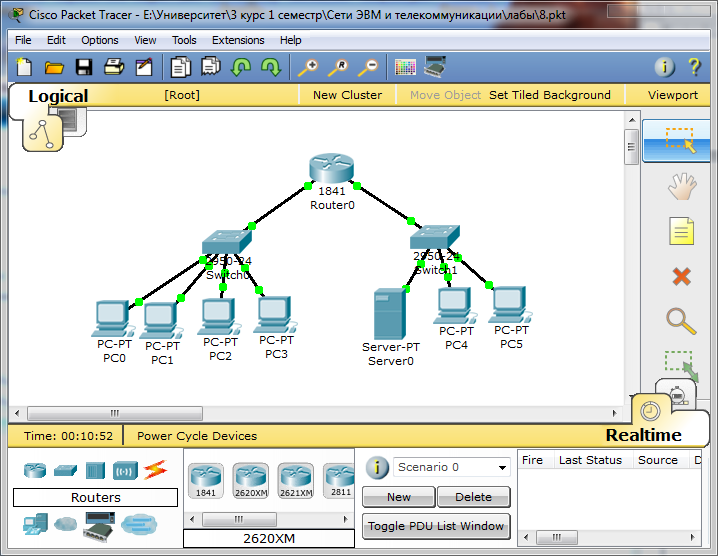Pick the 2621XM router model
The height and width of the screenshot is (556, 718).
[x=296, y=480]
